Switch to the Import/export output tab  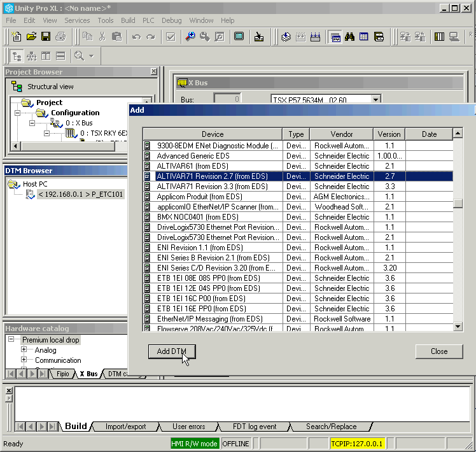(x=125, y=427)
